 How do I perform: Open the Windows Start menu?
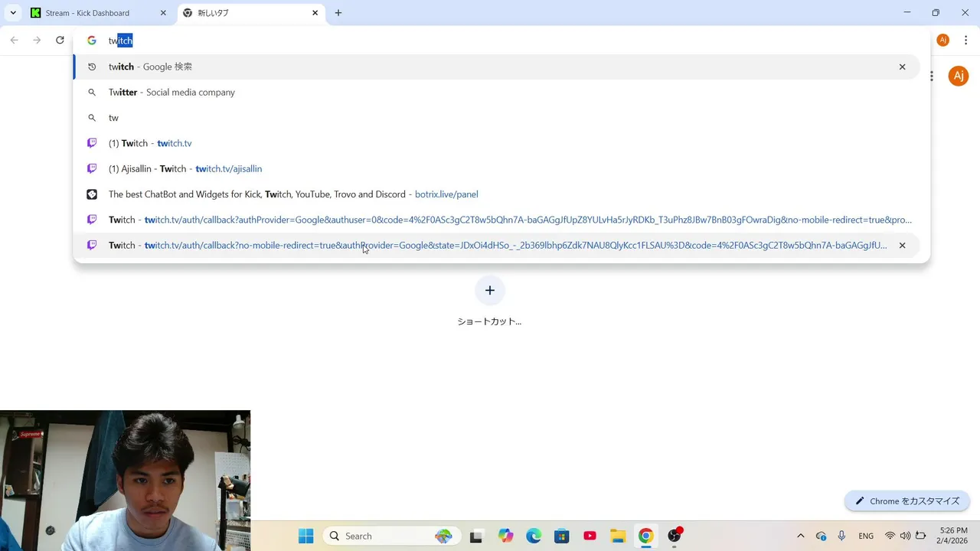click(305, 536)
